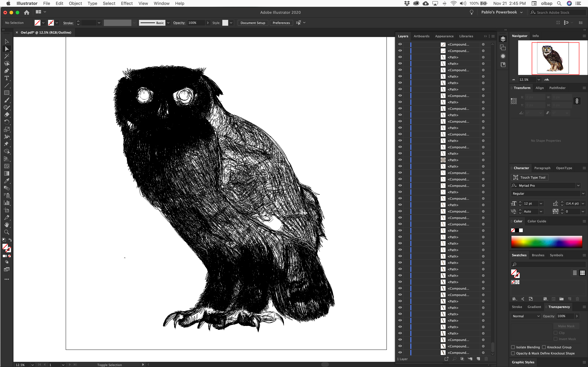588x367 pixels.
Task: Select the Rectangle tool
Action: point(7,93)
